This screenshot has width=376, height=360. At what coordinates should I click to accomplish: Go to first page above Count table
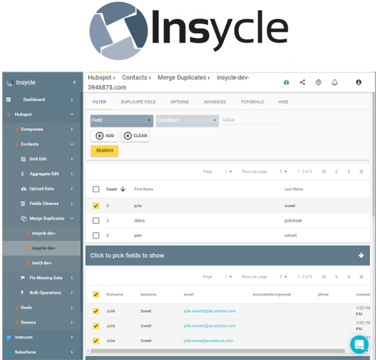coord(324,171)
